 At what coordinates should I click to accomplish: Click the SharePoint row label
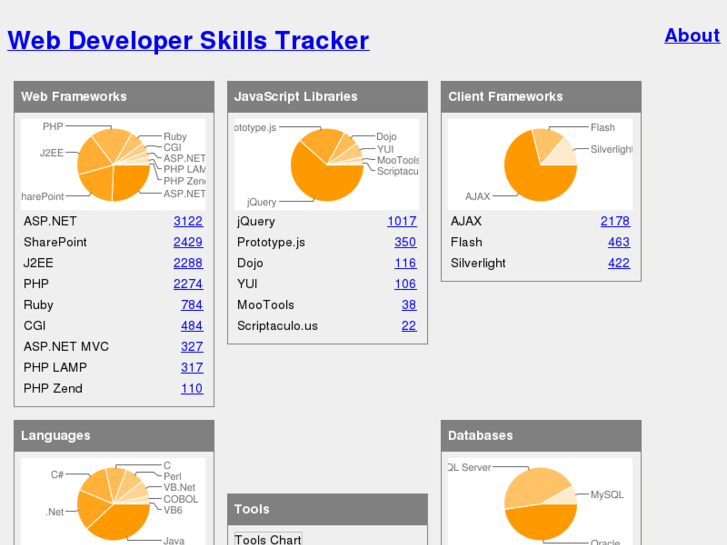coord(55,242)
